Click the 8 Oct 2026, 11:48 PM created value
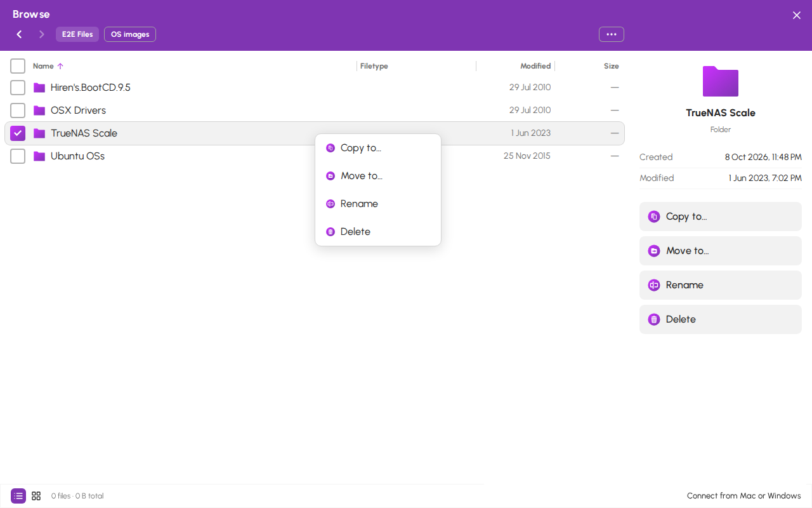 tap(763, 157)
